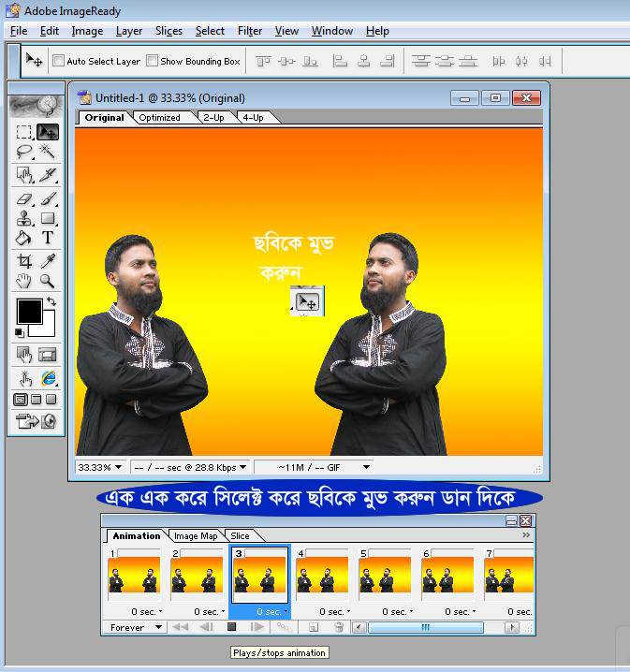This screenshot has width=630, height=672.
Task: Enable Auto Select Layer checkbox
Action: (x=58, y=61)
